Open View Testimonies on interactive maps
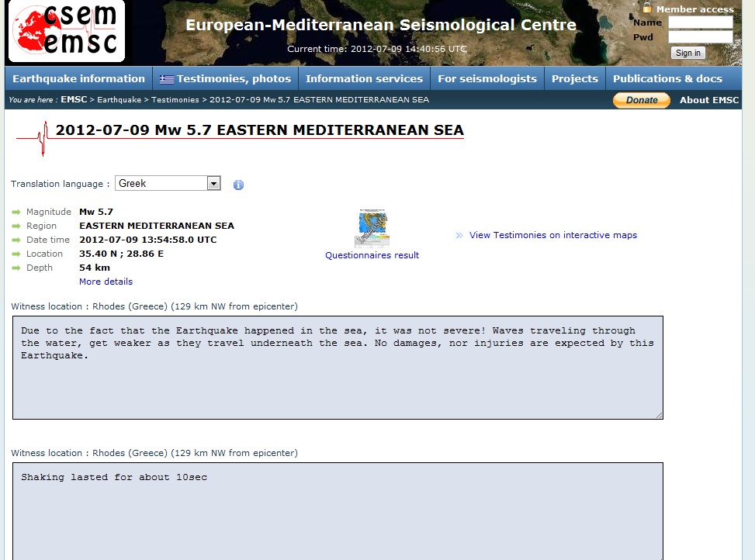The image size is (755, 560). (x=552, y=235)
